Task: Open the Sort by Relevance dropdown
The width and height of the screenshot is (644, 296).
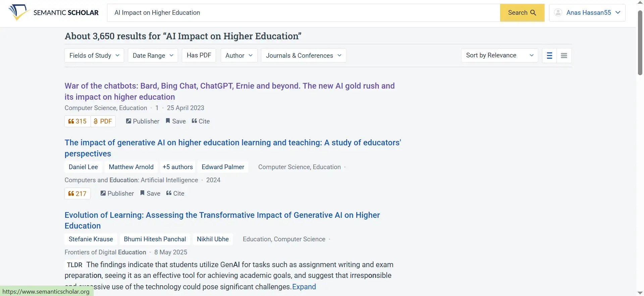Action: point(499,55)
